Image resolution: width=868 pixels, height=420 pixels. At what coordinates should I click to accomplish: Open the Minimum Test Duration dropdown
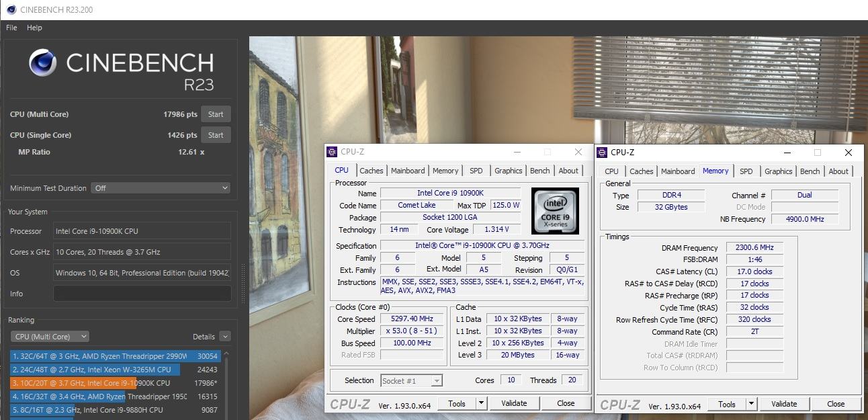(161, 188)
